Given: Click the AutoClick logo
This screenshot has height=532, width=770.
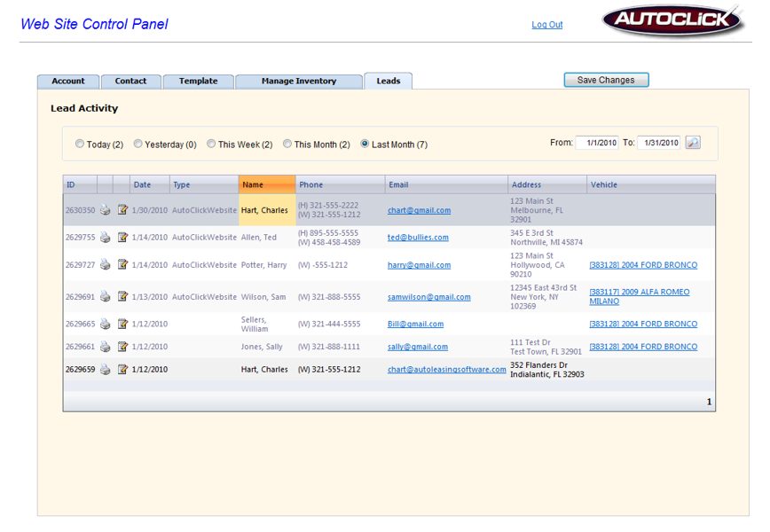Looking at the screenshot, I should (x=672, y=20).
